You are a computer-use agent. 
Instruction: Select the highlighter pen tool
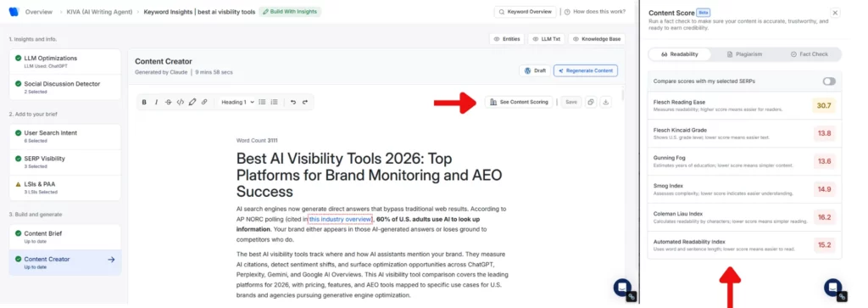coord(192,102)
